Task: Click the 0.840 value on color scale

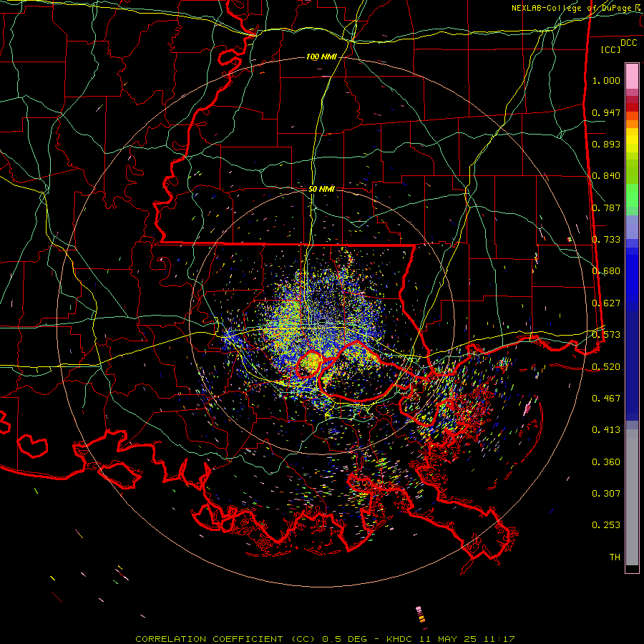Action: pyautogui.click(x=606, y=176)
